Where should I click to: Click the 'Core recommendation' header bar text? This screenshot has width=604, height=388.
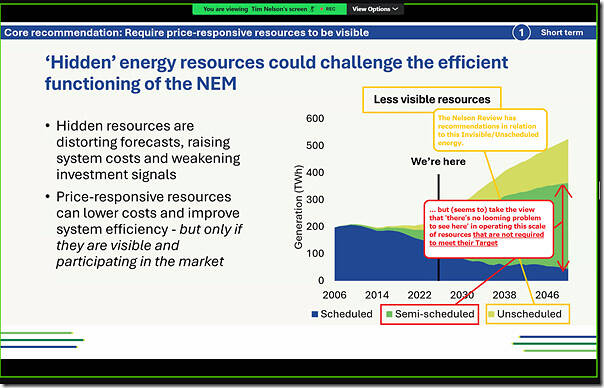(186, 32)
